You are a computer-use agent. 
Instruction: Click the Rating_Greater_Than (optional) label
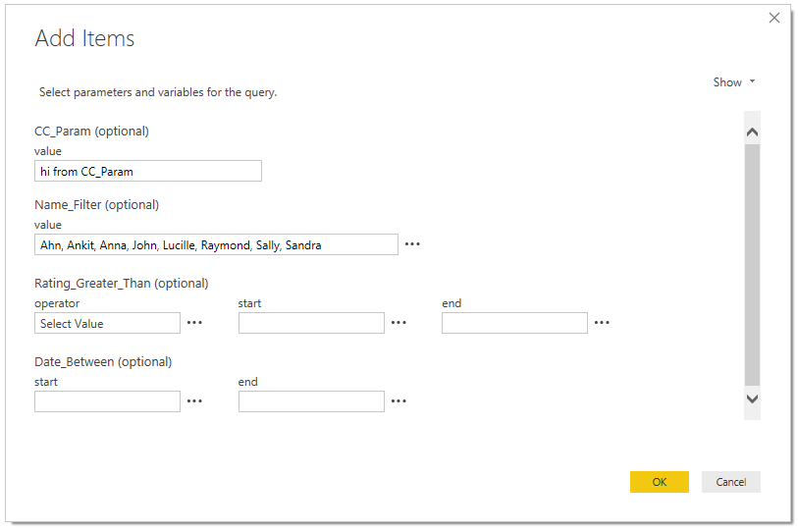[x=122, y=284]
